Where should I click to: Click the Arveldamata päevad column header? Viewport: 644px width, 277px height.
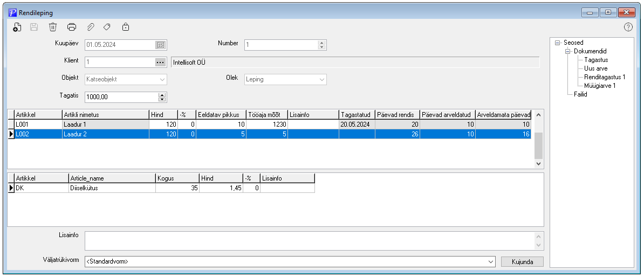pyautogui.click(x=503, y=114)
